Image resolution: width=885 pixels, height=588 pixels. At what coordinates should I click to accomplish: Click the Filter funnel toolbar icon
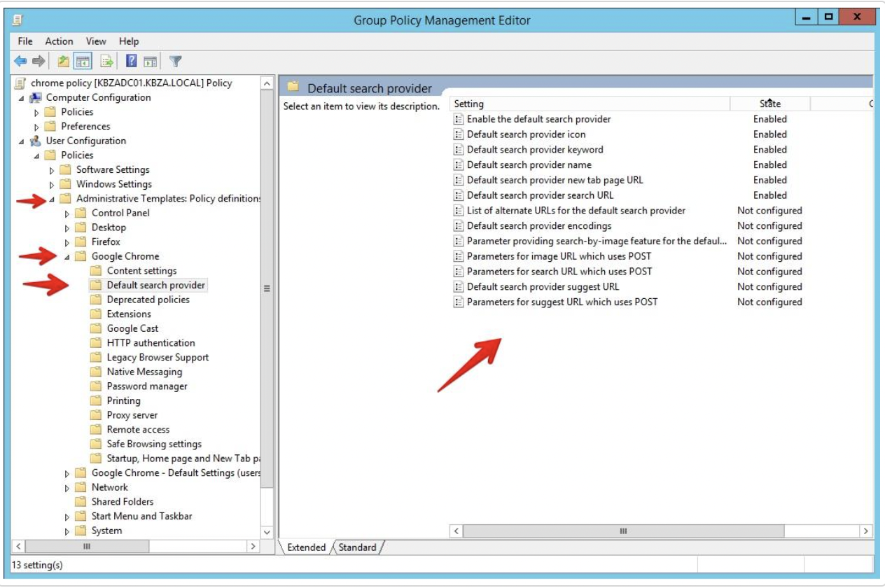pos(176,62)
